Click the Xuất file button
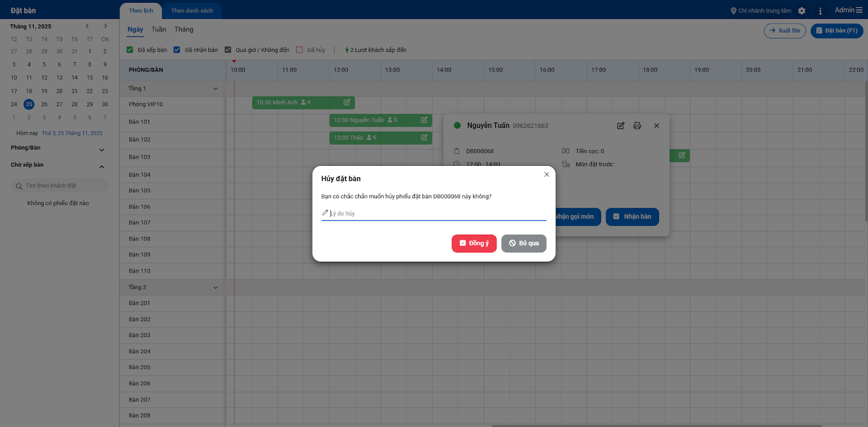 785,31
